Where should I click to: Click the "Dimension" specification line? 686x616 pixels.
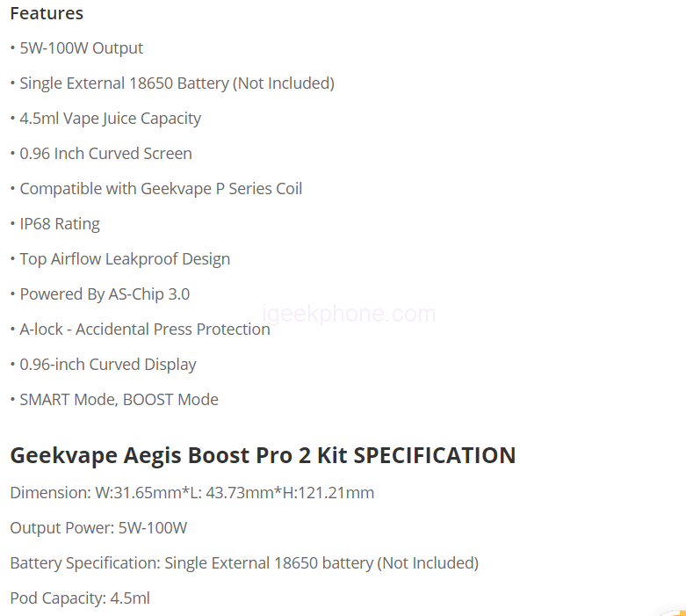point(192,493)
